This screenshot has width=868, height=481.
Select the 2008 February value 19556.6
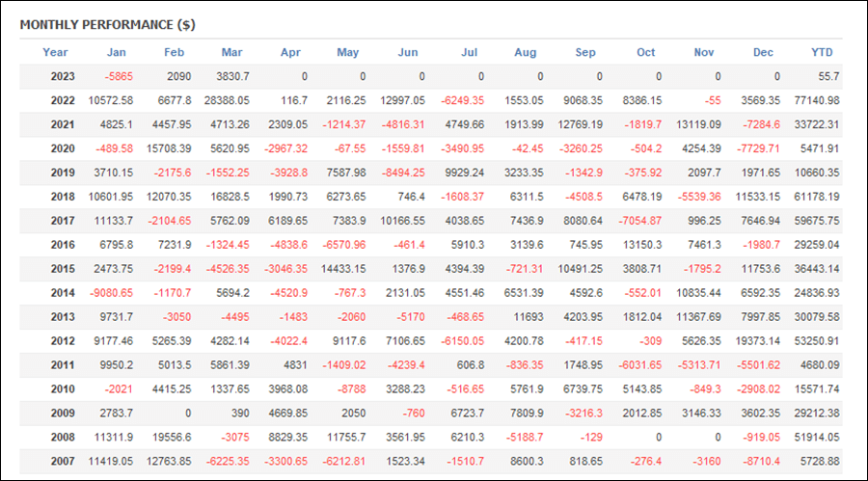[x=169, y=438]
